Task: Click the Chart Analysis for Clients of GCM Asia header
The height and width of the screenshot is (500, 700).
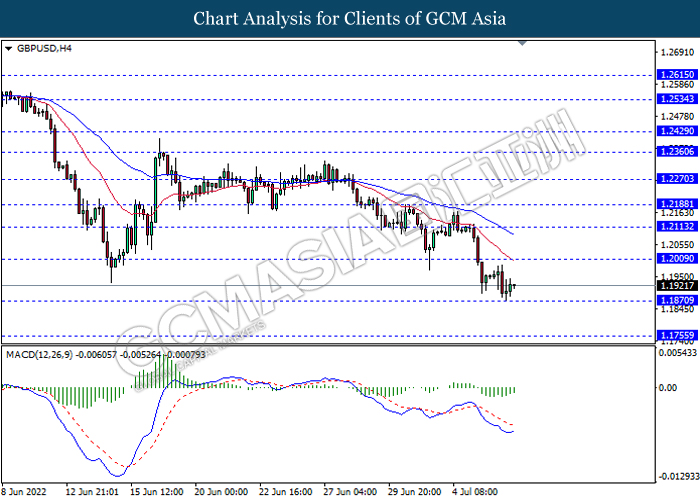Action: point(350,19)
